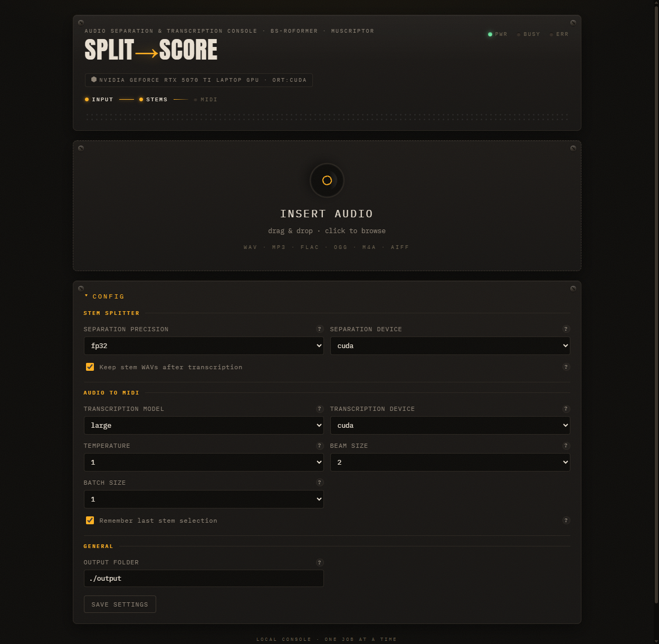Collapse the CONFIG section
Screen dimensions: 659x644
[x=104, y=296]
